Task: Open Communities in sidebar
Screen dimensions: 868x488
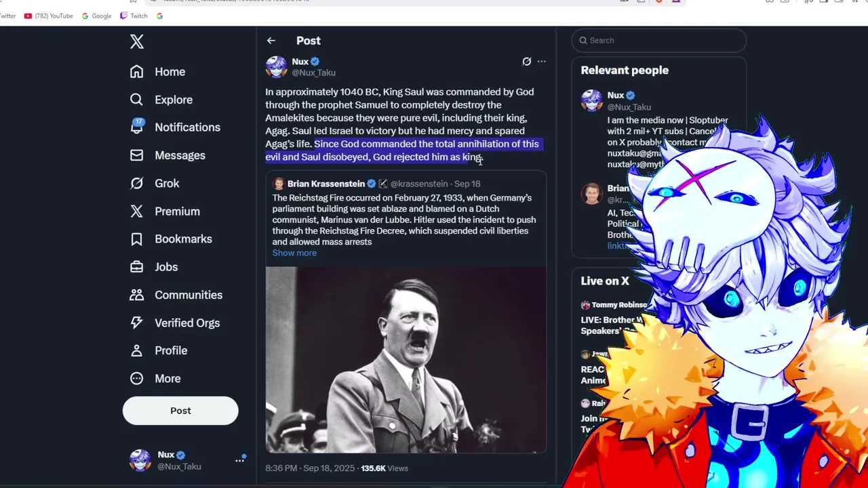Action: [x=176, y=295]
